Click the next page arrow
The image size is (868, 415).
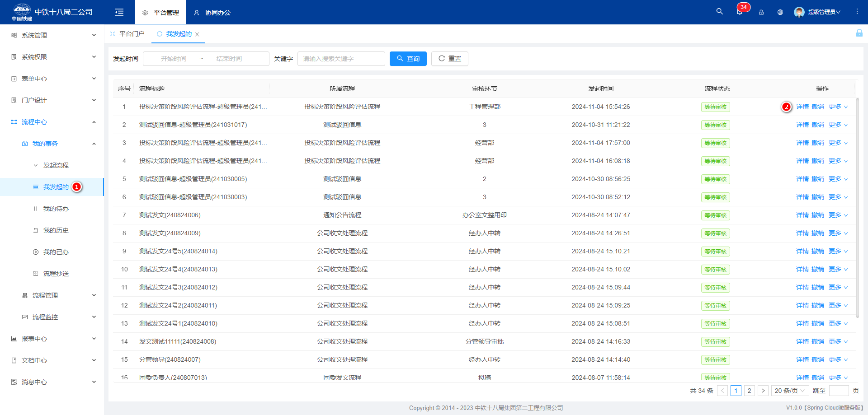coord(763,391)
